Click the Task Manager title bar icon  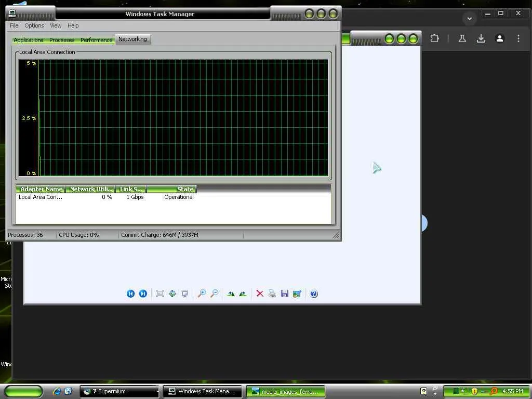(x=12, y=13)
